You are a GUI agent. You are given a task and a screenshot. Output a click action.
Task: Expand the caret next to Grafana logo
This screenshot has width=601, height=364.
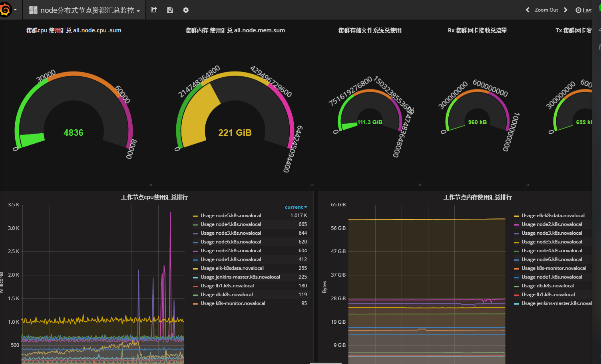tap(15, 10)
